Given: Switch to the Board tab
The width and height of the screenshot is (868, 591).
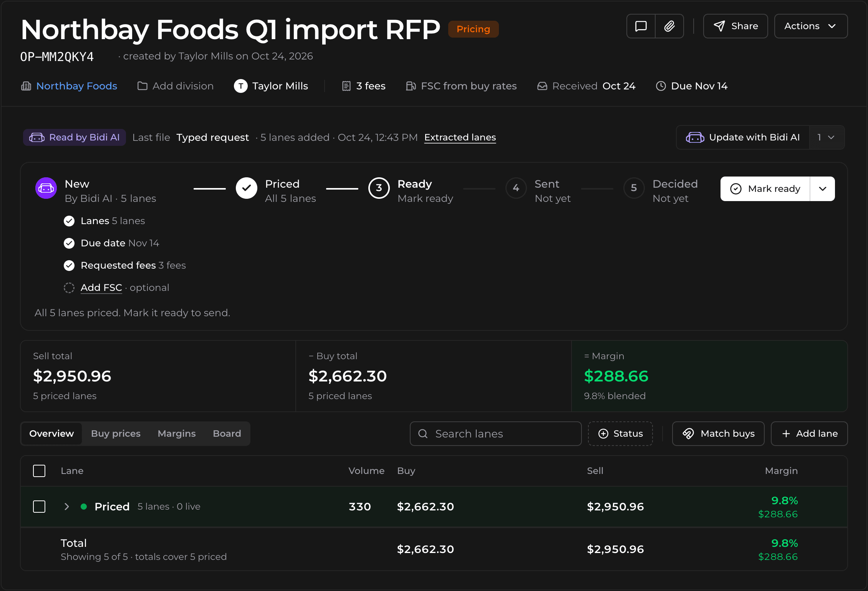Looking at the screenshot, I should 227,434.
